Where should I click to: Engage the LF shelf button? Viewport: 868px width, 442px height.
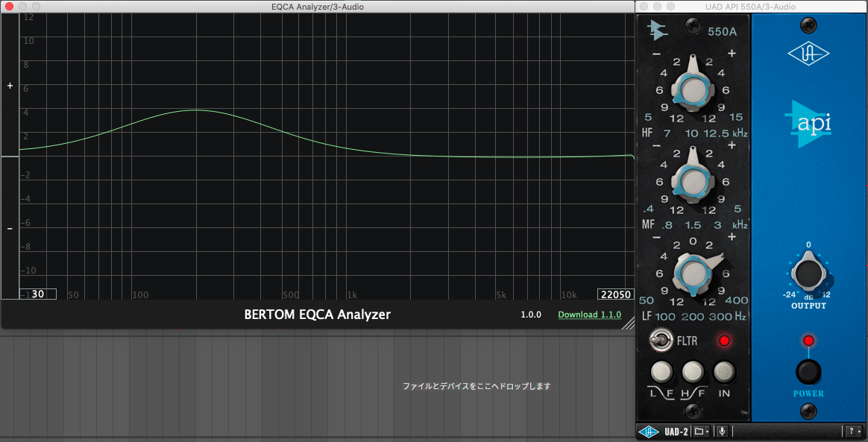click(x=661, y=372)
